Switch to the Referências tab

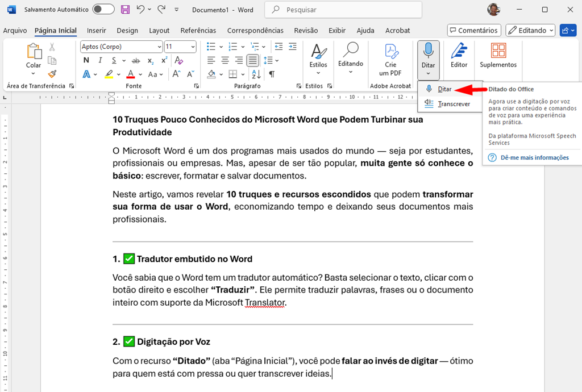(x=198, y=31)
